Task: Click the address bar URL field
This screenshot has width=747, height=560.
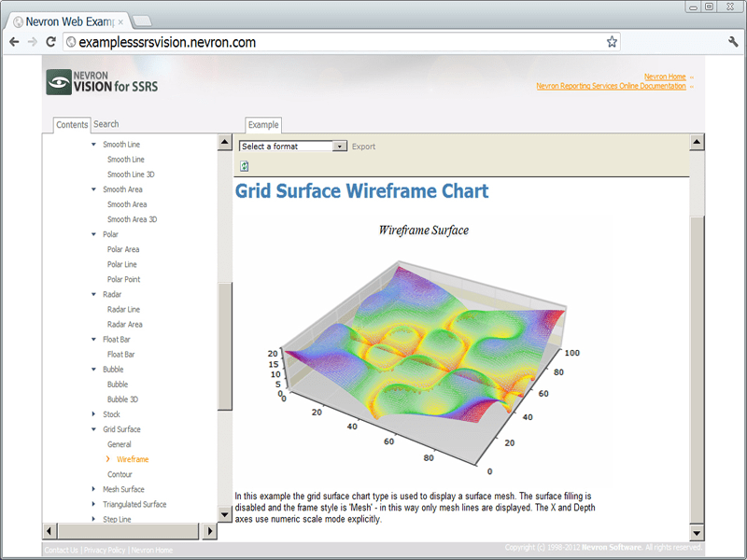Action: tap(336, 42)
